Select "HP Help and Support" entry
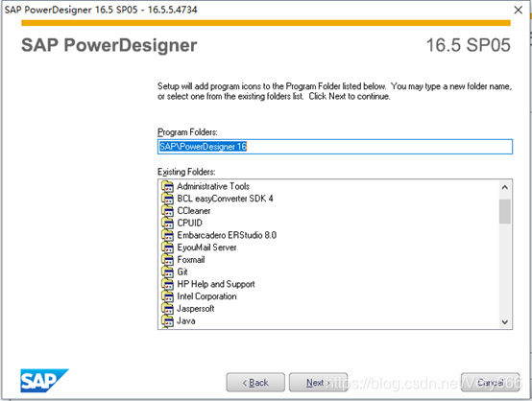 click(x=216, y=284)
